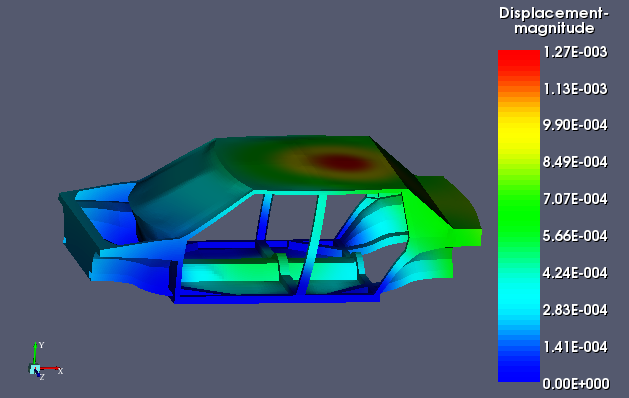Click the orientation axes triad icon
This screenshot has height=398, width=629.
[45, 361]
